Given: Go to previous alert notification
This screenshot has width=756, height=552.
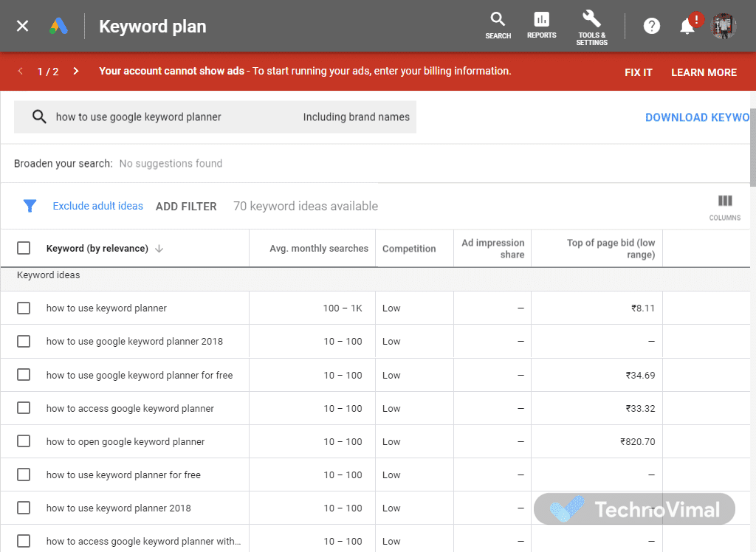Looking at the screenshot, I should (x=20, y=71).
